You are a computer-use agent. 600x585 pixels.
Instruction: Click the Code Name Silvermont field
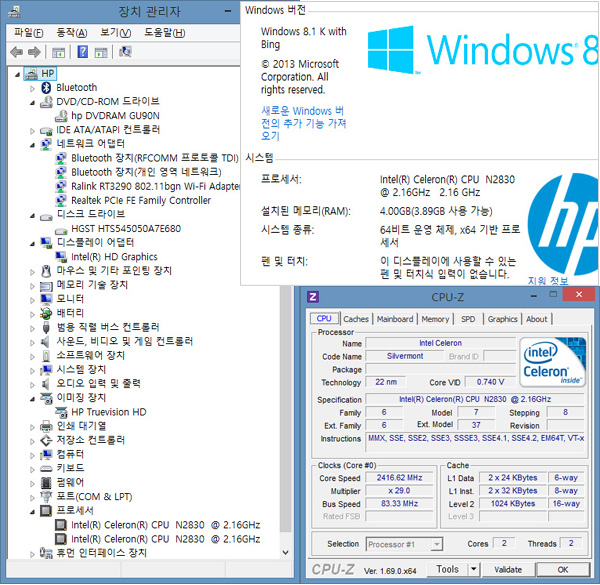click(x=405, y=356)
